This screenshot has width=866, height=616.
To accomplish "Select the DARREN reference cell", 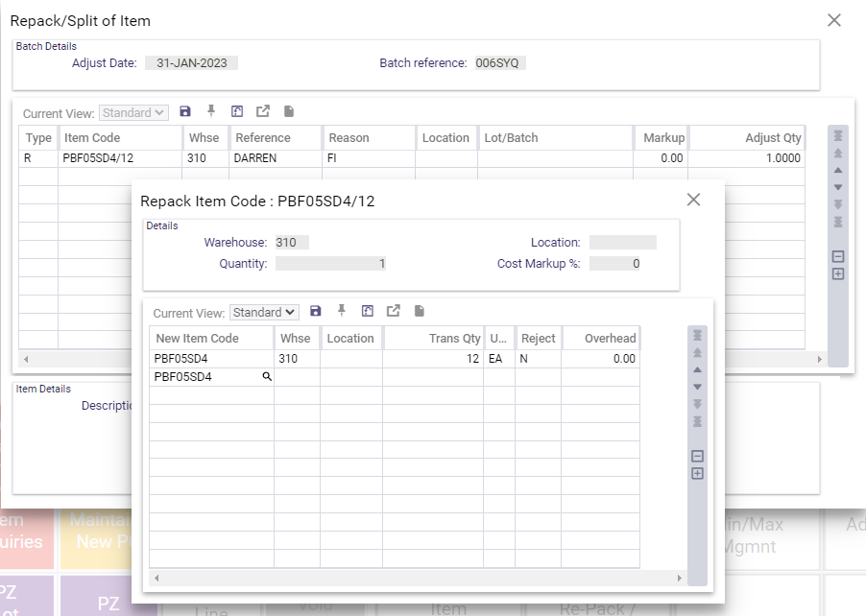I will point(275,158).
